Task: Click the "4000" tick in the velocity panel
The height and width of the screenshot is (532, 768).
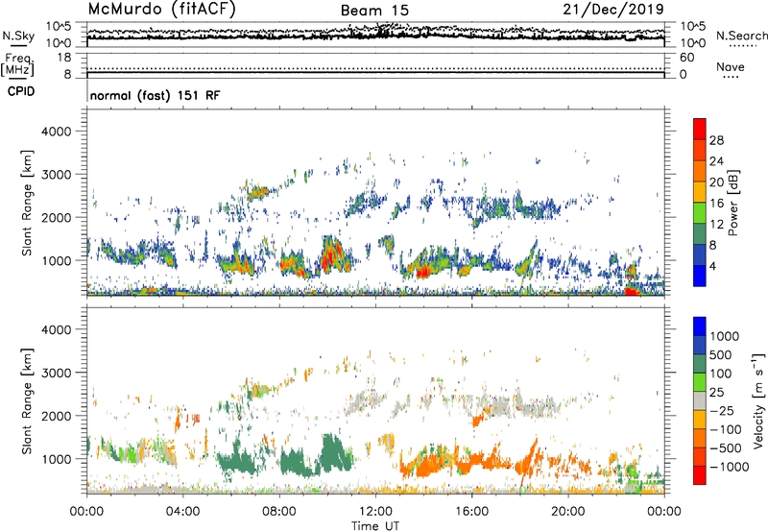Action: point(57,329)
